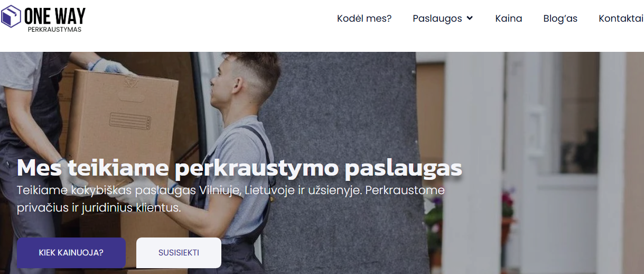Click the ONE WAY logo text
Screen dimensions: 644x274
(x=55, y=16)
